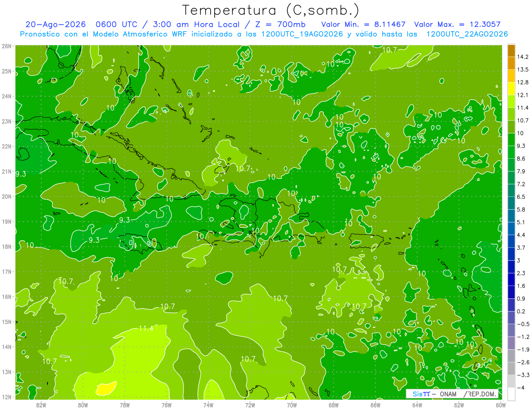Viewport: 532px width, 411px height.
Task: Click the "7.9" colorbar label
Action: 521,171
